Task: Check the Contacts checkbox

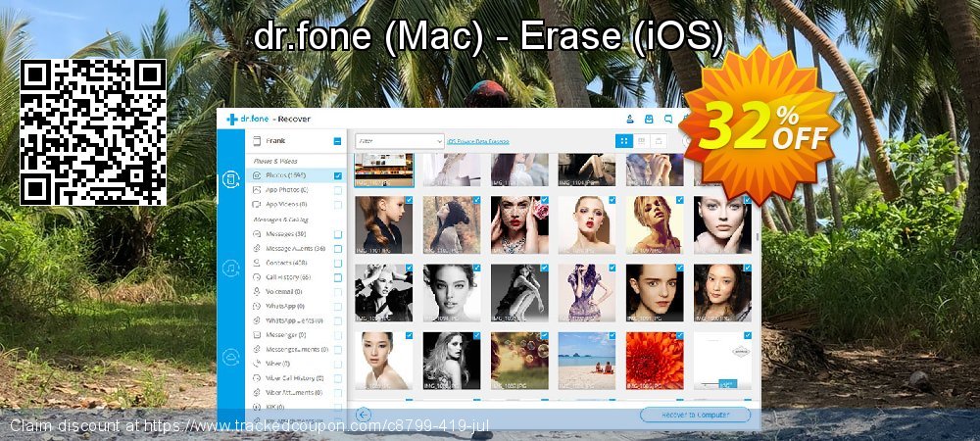Action: [337, 263]
